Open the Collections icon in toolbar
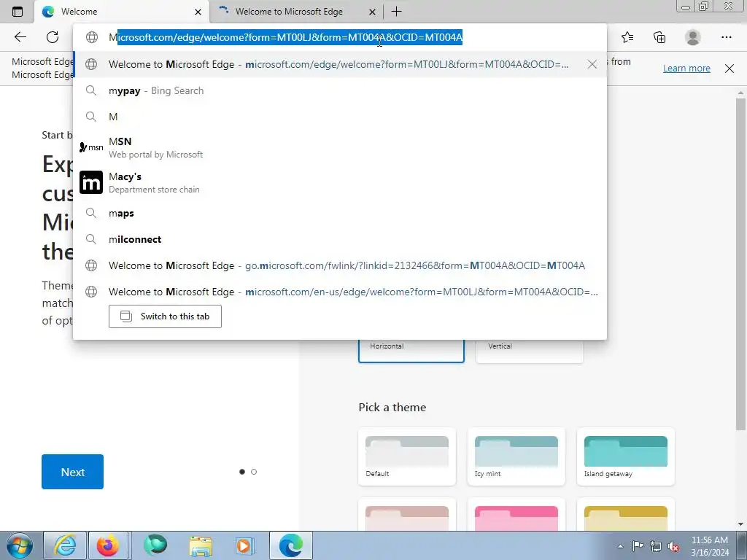Viewport: 747px width, 560px height. 659,37
